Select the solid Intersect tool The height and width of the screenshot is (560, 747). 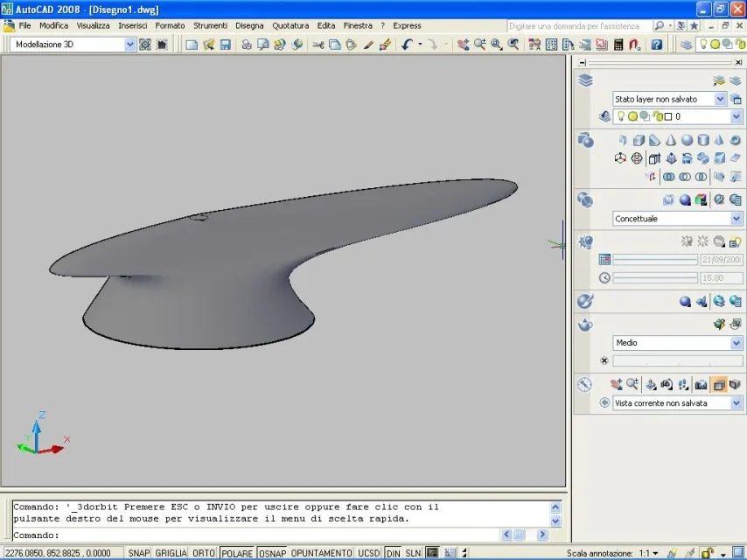(701, 177)
